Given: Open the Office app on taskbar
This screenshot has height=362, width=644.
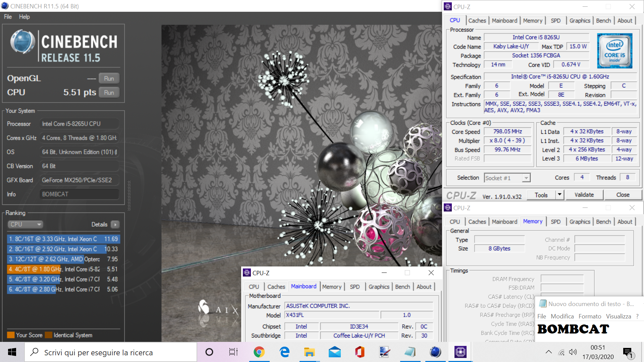Looking at the screenshot, I should [360, 352].
